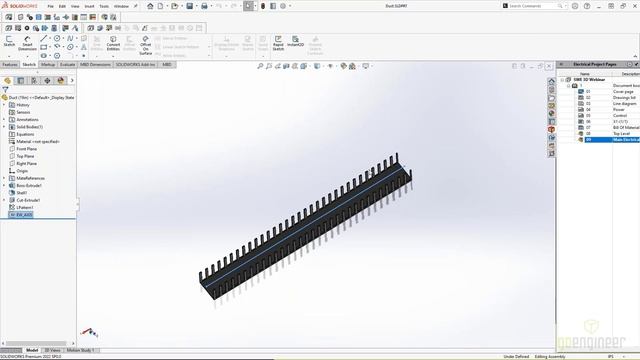Click the Print icon
This screenshot has height=360, width=640.
(204, 6)
